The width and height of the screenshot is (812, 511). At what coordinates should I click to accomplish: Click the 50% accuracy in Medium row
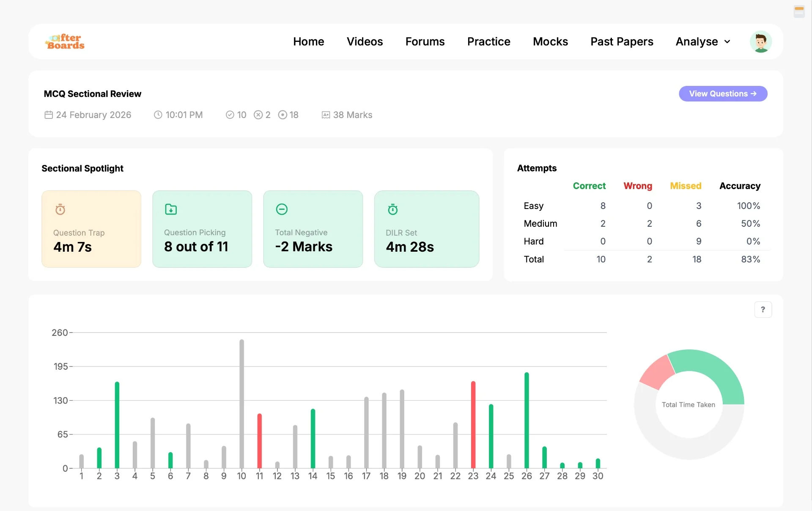coord(750,223)
